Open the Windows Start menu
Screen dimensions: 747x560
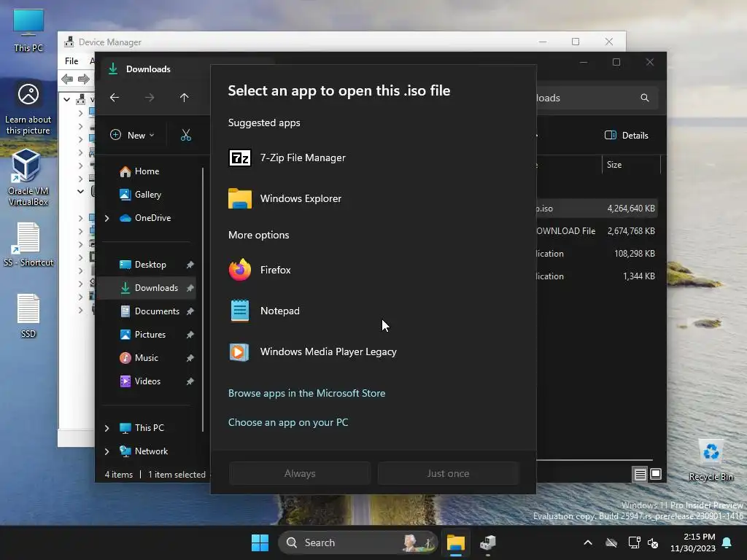(260, 542)
